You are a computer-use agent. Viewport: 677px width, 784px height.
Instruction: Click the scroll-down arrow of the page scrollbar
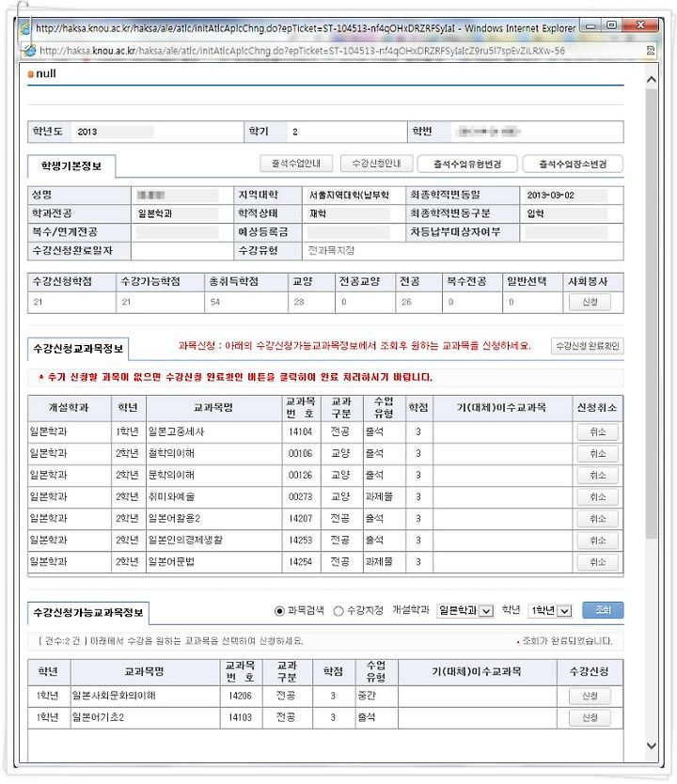coord(651,745)
